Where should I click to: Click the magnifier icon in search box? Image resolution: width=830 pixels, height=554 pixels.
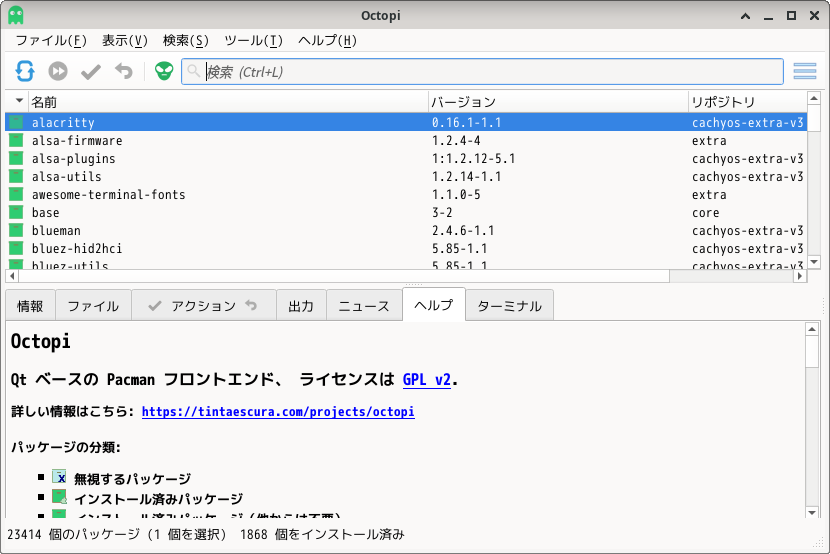pos(194,71)
